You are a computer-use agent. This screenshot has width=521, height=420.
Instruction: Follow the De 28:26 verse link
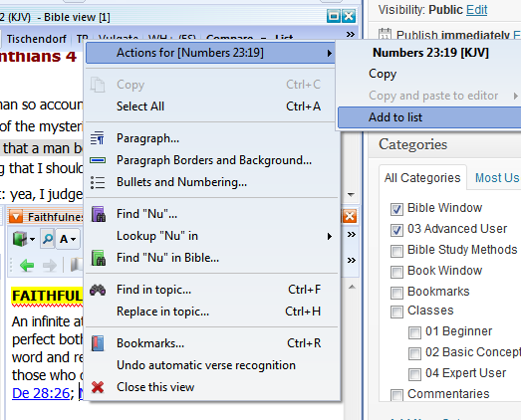tap(41, 393)
